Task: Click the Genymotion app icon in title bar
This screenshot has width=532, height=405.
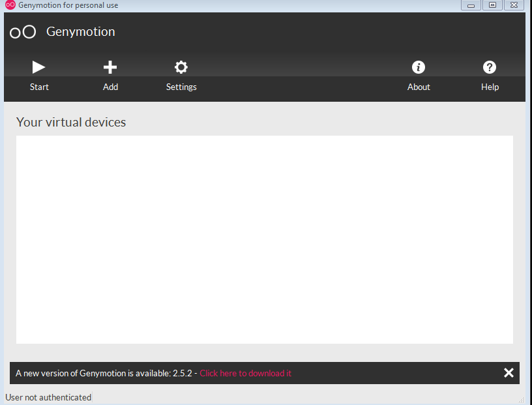Action: pos(10,5)
